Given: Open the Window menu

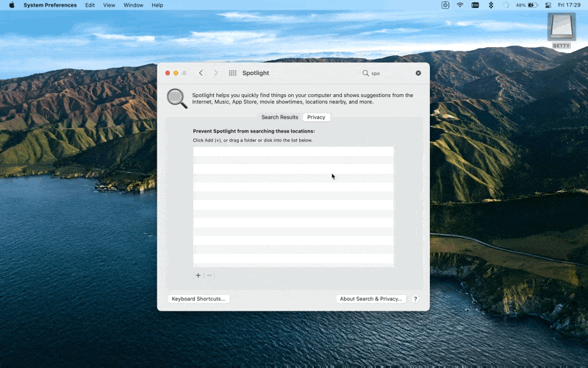Looking at the screenshot, I should (133, 5).
